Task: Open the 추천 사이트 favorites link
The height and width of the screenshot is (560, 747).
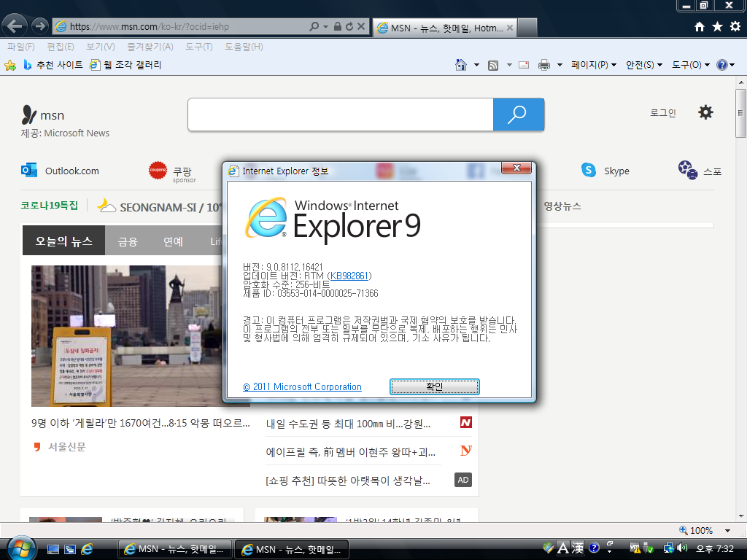Action: pyautogui.click(x=53, y=65)
